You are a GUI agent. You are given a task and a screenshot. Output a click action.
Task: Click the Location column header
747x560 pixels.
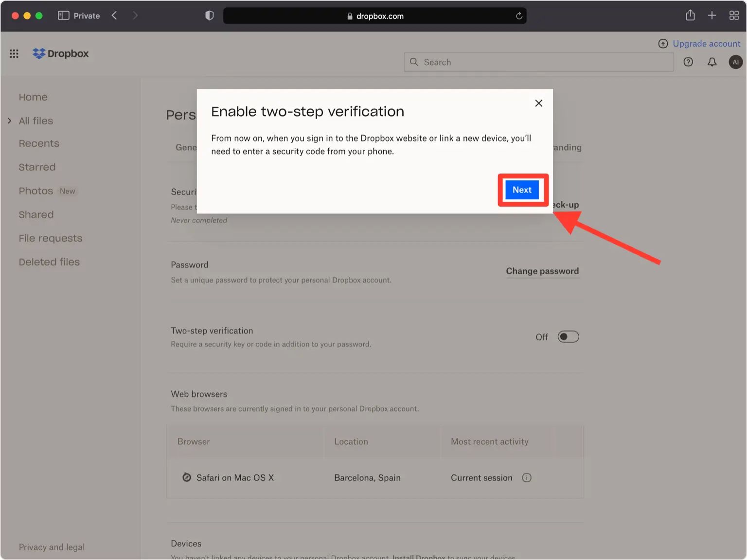coord(351,442)
